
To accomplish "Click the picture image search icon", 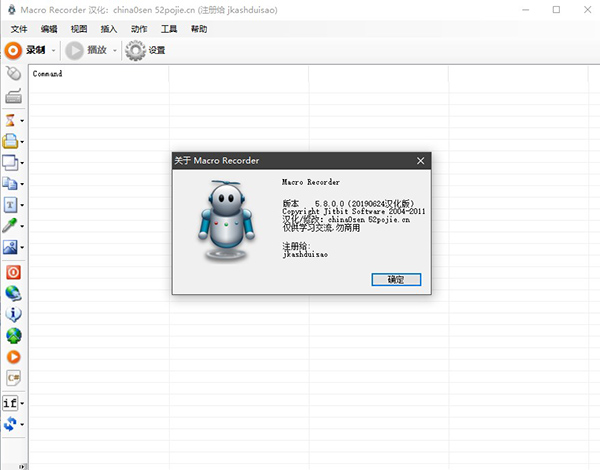I will pyautogui.click(x=10, y=247).
